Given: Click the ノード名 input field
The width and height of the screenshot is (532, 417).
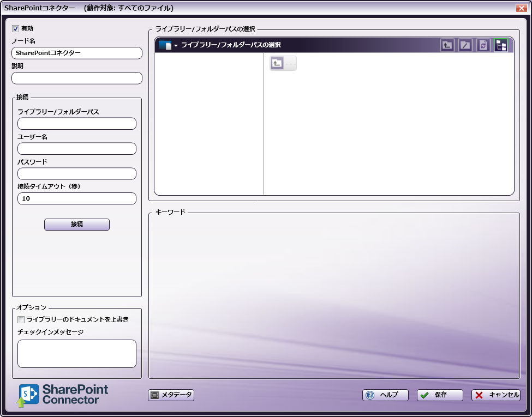Looking at the screenshot, I should point(77,53).
